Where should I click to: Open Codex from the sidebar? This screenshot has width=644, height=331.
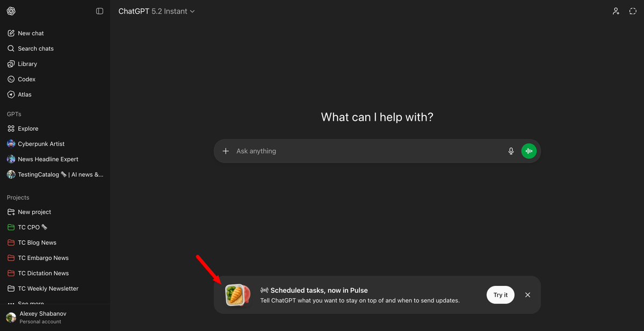coord(55,79)
